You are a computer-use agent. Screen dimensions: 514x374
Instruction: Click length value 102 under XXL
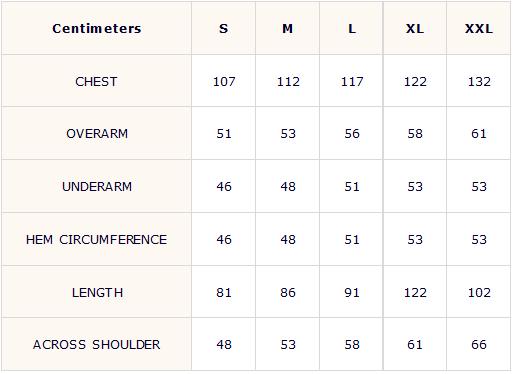tap(479, 293)
